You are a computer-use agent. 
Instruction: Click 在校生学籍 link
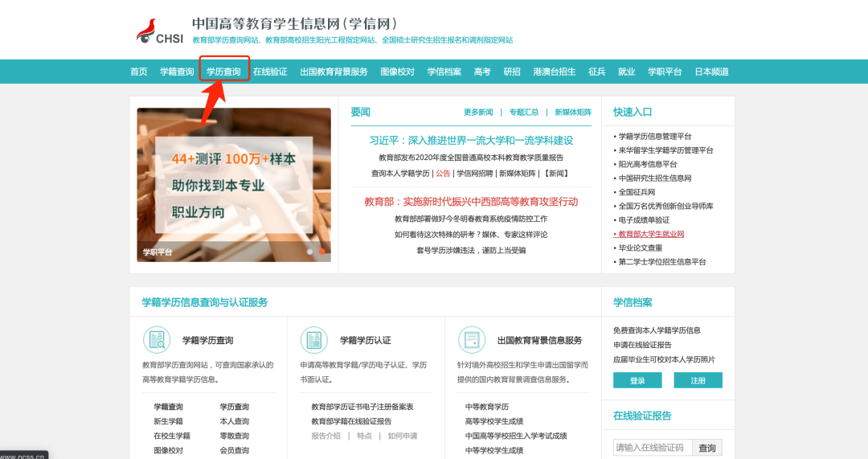[172, 436]
